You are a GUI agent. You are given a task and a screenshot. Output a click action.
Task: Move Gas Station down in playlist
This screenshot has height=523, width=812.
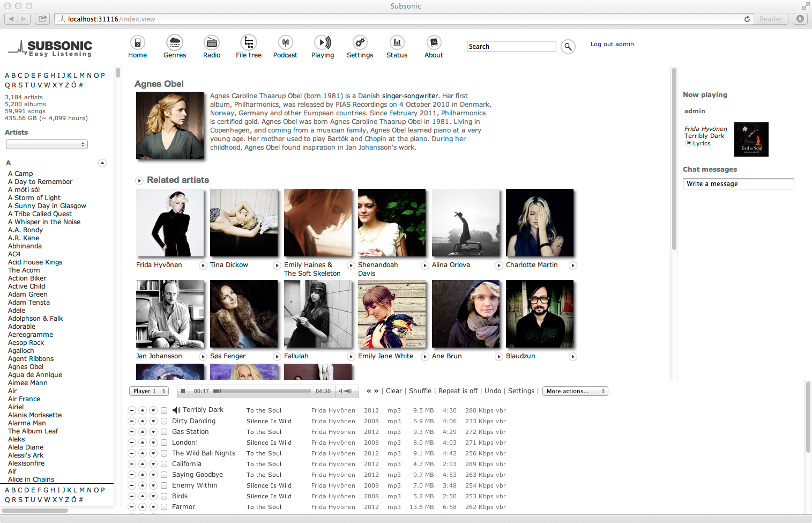pos(153,432)
